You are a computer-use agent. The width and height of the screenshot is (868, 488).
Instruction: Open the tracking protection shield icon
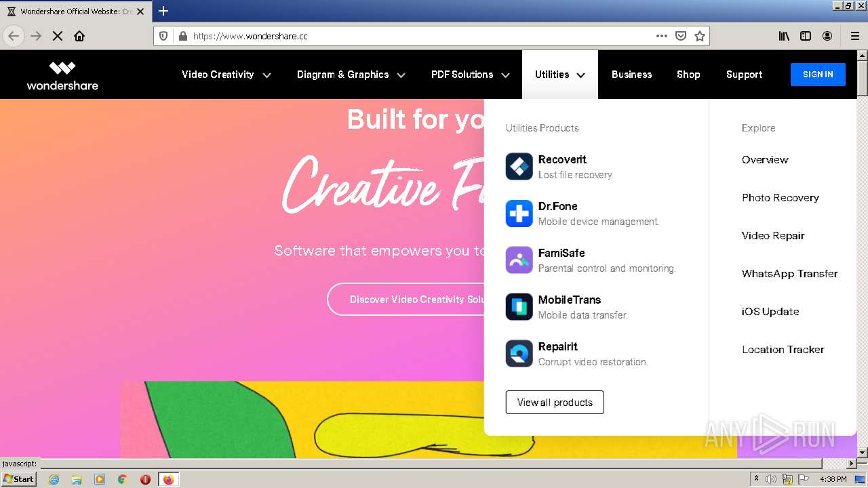point(163,36)
